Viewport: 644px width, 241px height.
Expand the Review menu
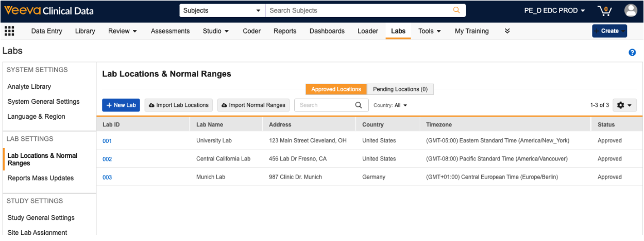tap(122, 31)
